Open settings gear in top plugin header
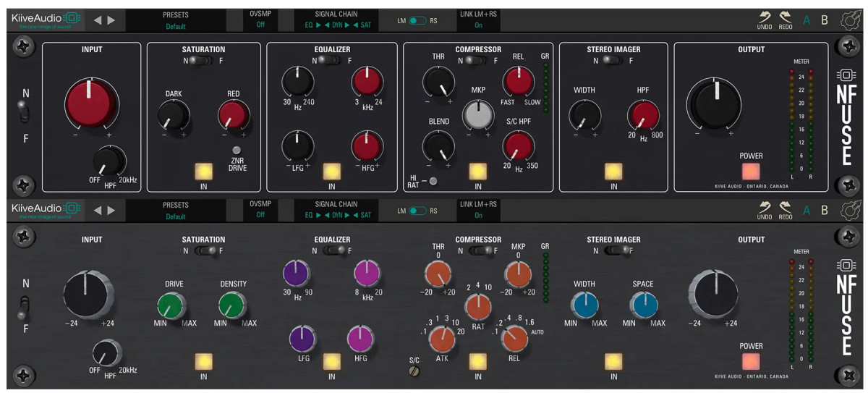The height and width of the screenshot is (393, 868). tap(851, 20)
